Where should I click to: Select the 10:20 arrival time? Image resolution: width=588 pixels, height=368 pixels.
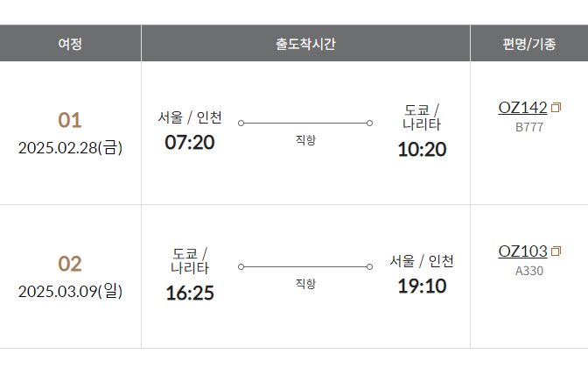[x=422, y=150]
